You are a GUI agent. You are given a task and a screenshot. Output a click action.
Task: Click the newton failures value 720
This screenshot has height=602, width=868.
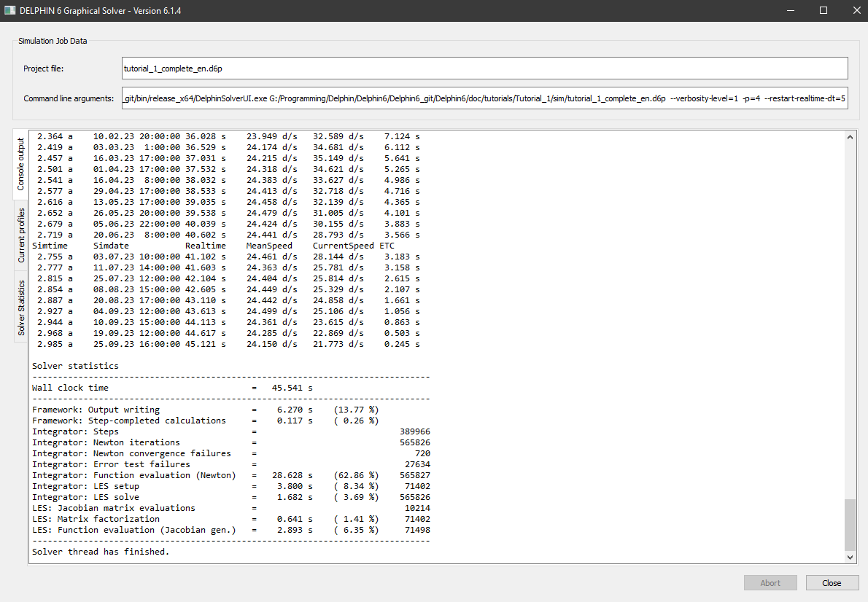[422, 453]
